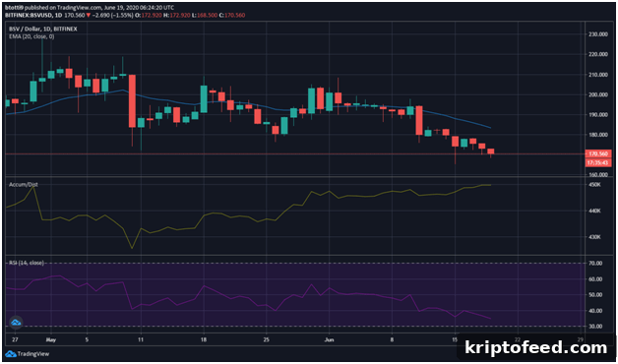Image resolution: width=618 pixels, height=364 pixels.
Task: Click the 60.00 RSI axis label
Action: 595,279
